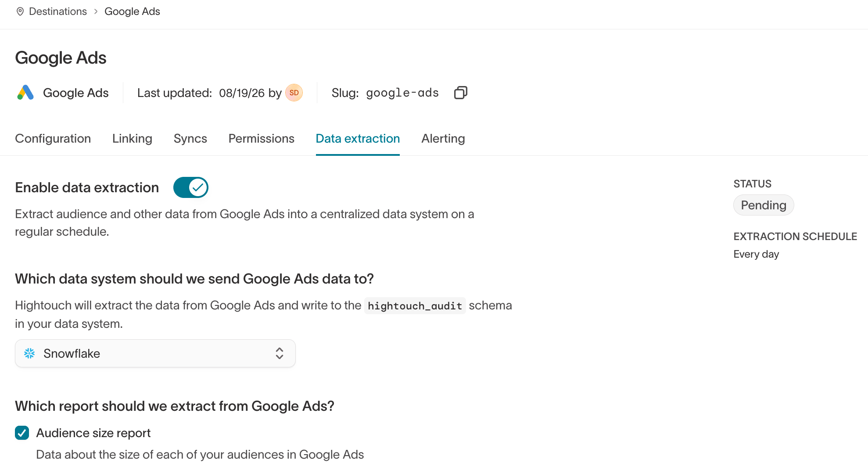Go to the Alerting tab
The width and height of the screenshot is (868, 474).
(x=443, y=139)
